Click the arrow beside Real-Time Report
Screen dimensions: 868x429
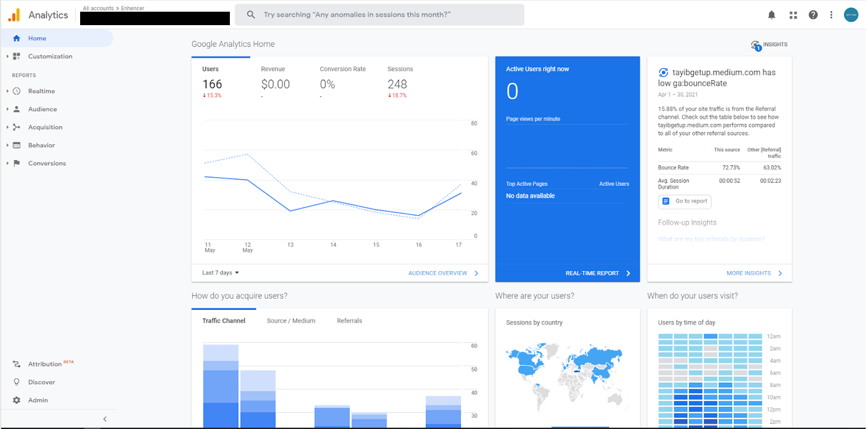tap(628, 273)
